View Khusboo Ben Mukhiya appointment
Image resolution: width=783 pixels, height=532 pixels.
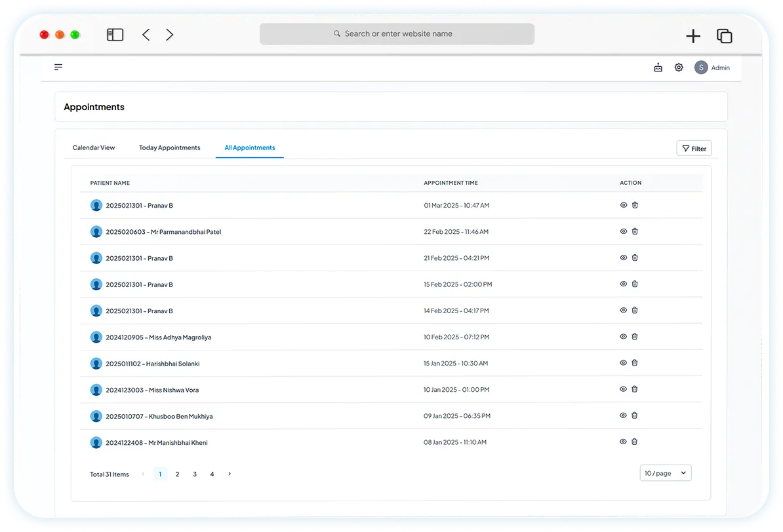[623, 415]
